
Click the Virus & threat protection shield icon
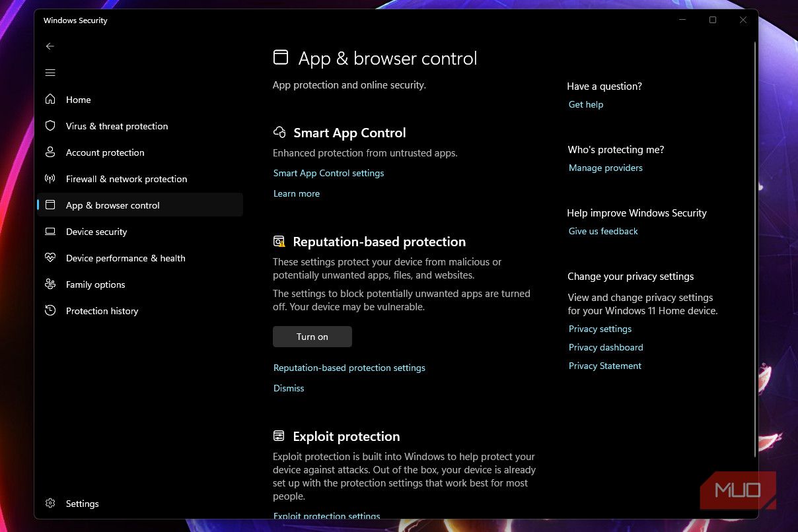50,125
